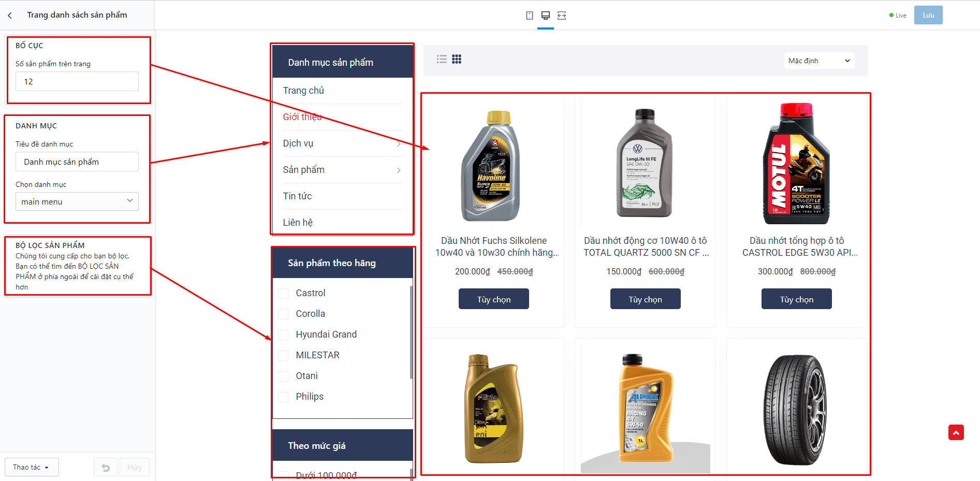Click 'Tùy chọn' under TOTAL QUARTZ oil
The height and width of the screenshot is (481, 980).
click(646, 299)
